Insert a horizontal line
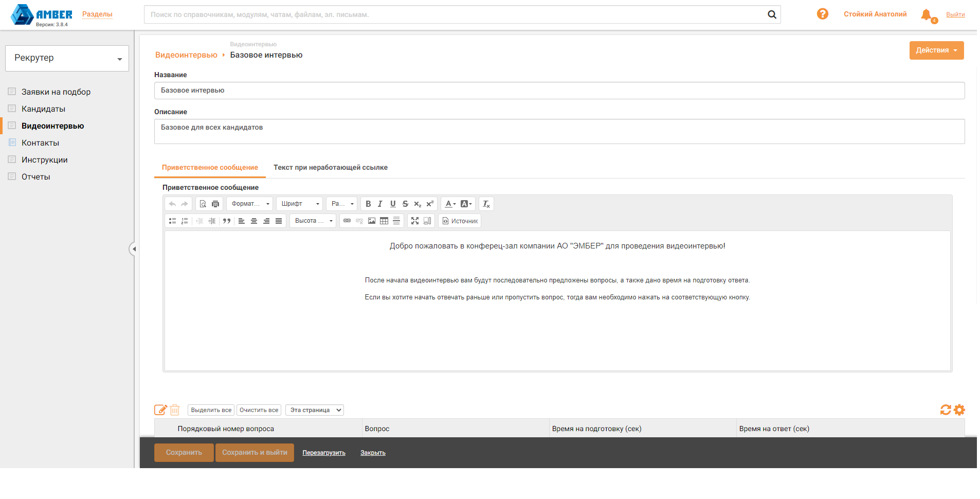980x499 pixels. point(396,221)
